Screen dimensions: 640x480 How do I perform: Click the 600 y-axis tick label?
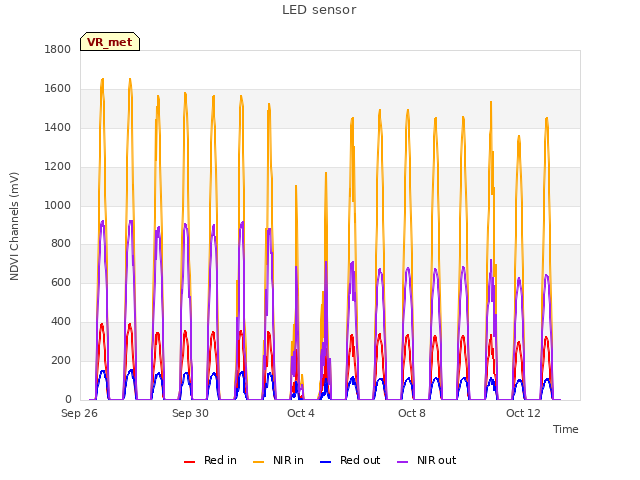click(x=61, y=282)
